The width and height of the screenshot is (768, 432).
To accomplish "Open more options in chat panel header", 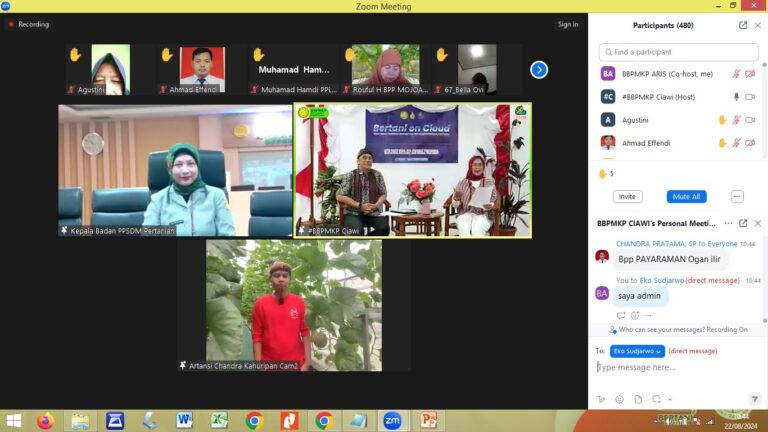I will click(x=728, y=223).
